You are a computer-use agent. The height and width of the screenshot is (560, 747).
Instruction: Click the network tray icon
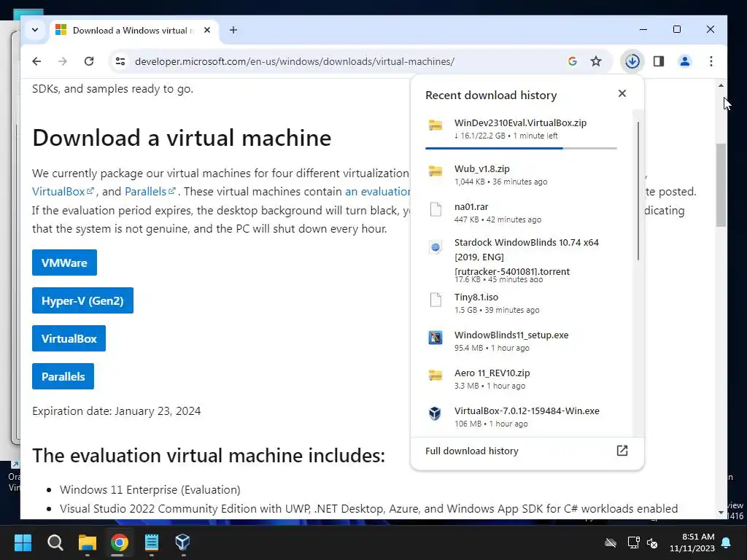[x=633, y=542]
